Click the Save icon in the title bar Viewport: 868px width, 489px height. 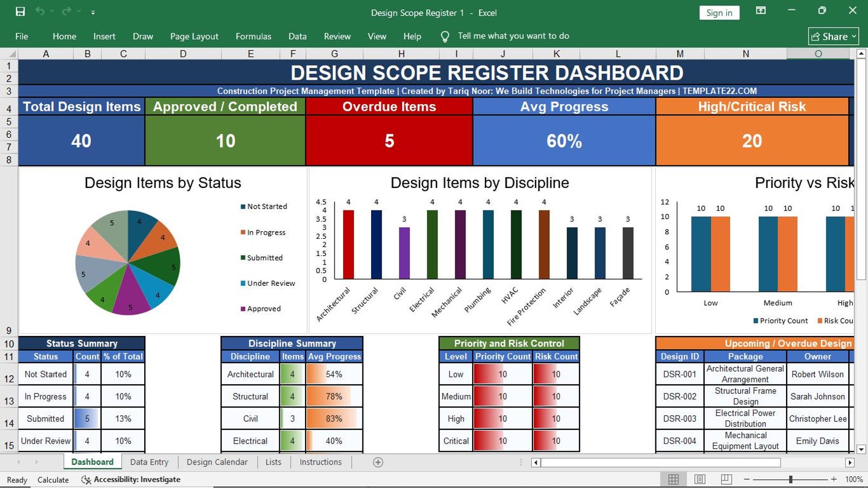pyautogui.click(x=20, y=11)
